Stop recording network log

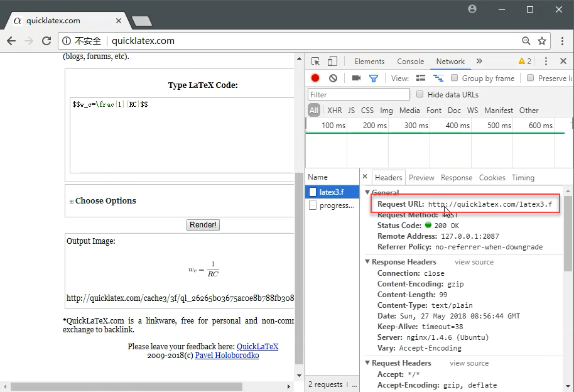pyautogui.click(x=315, y=78)
